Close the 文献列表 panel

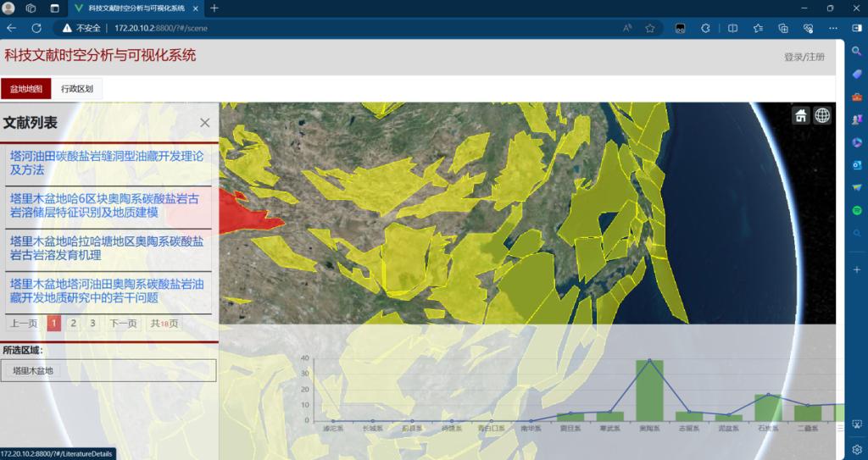click(204, 123)
